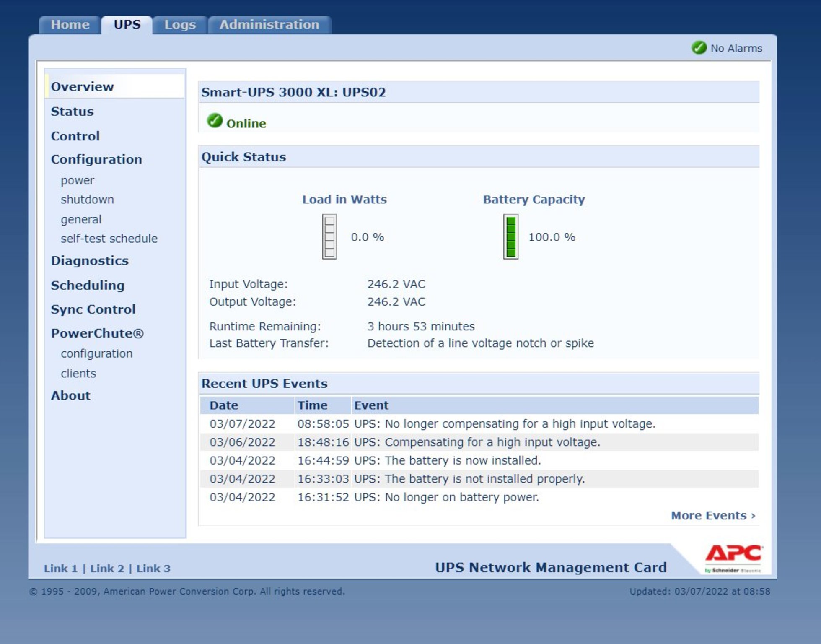Screen dimensions: 821x644
Task: Click the Smart-UPS 3000 XL: UPS02 heading
Action: [293, 92]
